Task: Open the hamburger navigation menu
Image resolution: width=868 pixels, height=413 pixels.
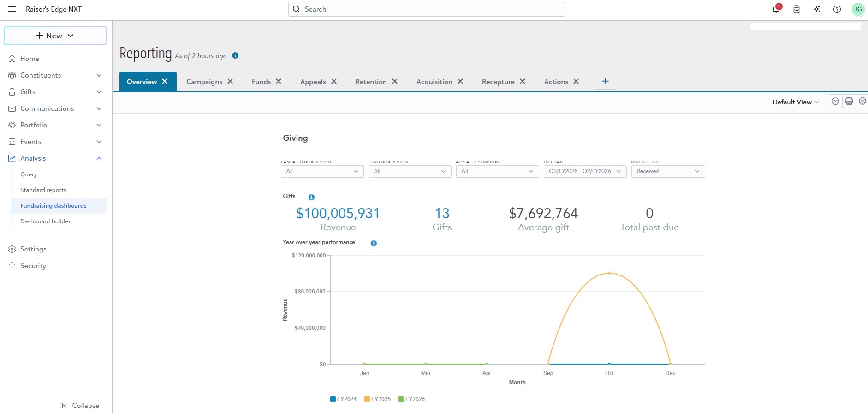Action: pyautogui.click(x=12, y=9)
